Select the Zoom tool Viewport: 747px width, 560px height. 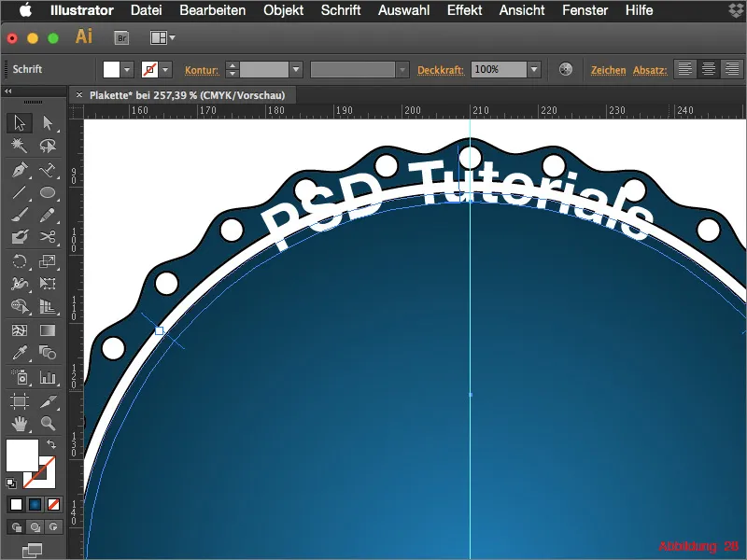point(48,424)
